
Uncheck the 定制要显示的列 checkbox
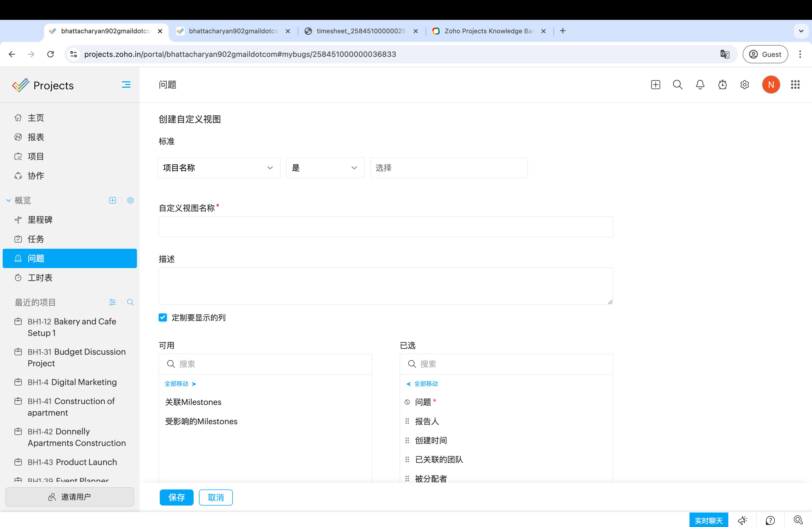163,317
